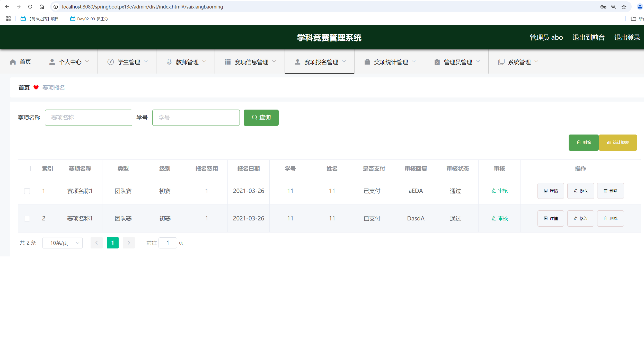644x339 pixels.
Task: Click the copy icon beside 系统管理
Action: [501, 62]
